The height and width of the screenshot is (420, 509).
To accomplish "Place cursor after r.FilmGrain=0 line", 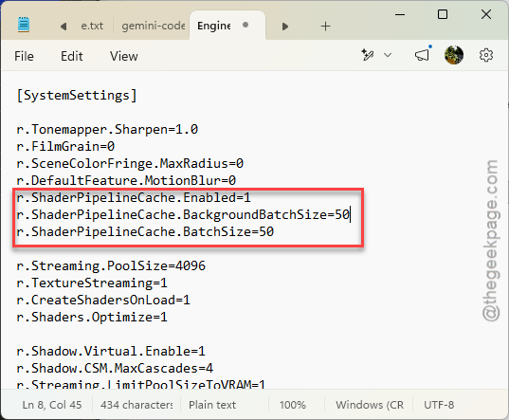I will pos(116,146).
